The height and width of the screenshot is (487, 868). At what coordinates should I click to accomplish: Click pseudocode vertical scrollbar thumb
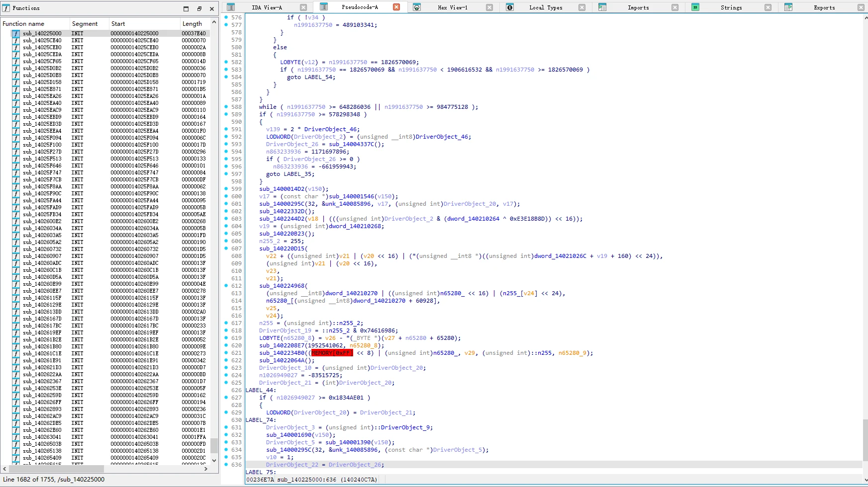pos(865,439)
